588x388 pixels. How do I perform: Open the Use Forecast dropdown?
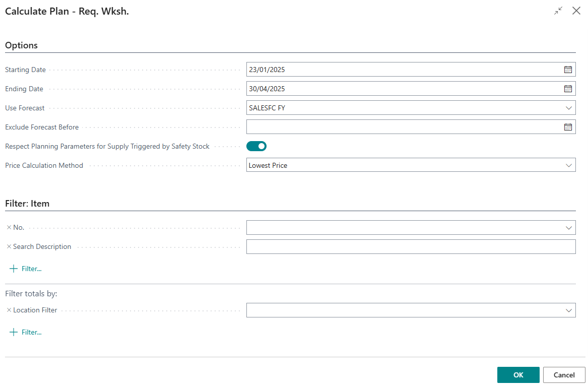[x=569, y=107]
